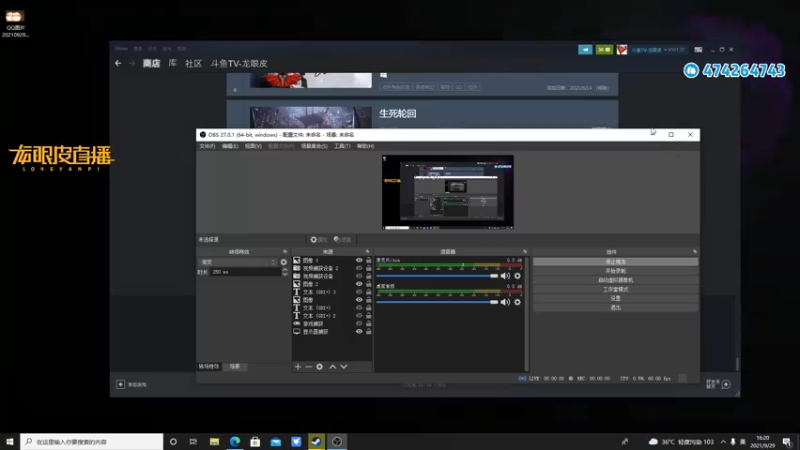Open the Steam account name dropdown
The height and width of the screenshot is (450, 800).
658,50
